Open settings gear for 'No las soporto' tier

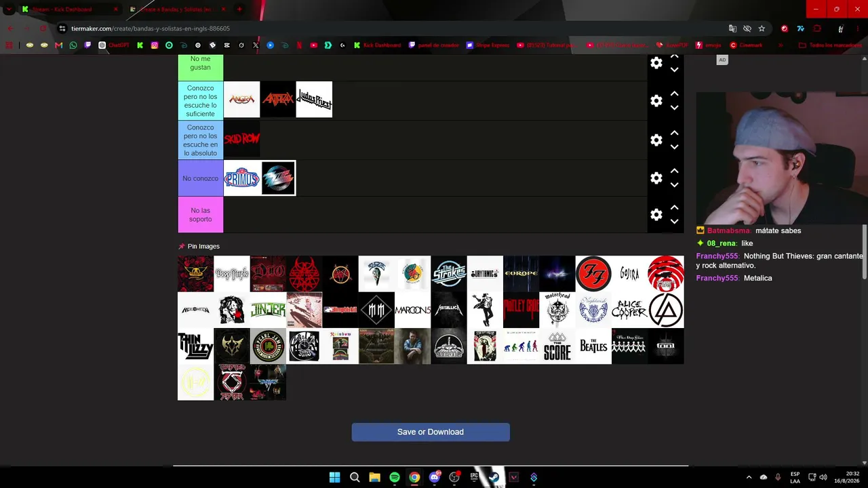coord(656,215)
